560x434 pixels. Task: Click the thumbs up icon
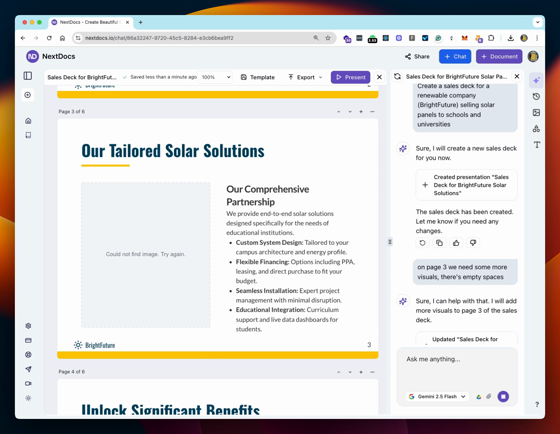[456, 243]
